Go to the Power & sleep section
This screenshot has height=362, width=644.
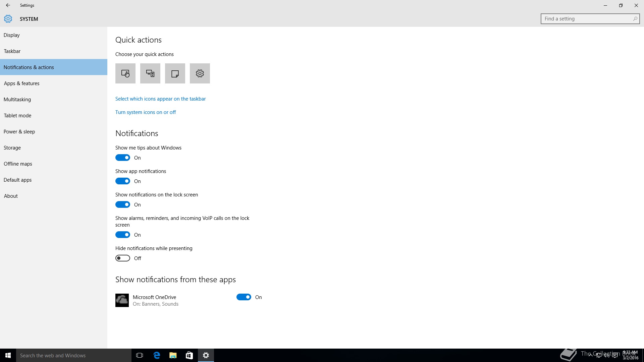tap(19, 132)
